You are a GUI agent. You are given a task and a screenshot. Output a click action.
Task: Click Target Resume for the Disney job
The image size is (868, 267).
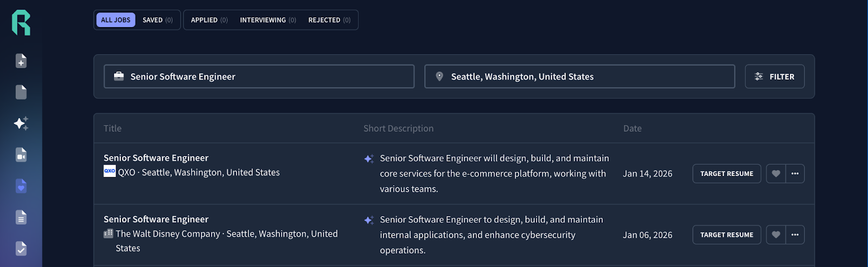click(726, 235)
